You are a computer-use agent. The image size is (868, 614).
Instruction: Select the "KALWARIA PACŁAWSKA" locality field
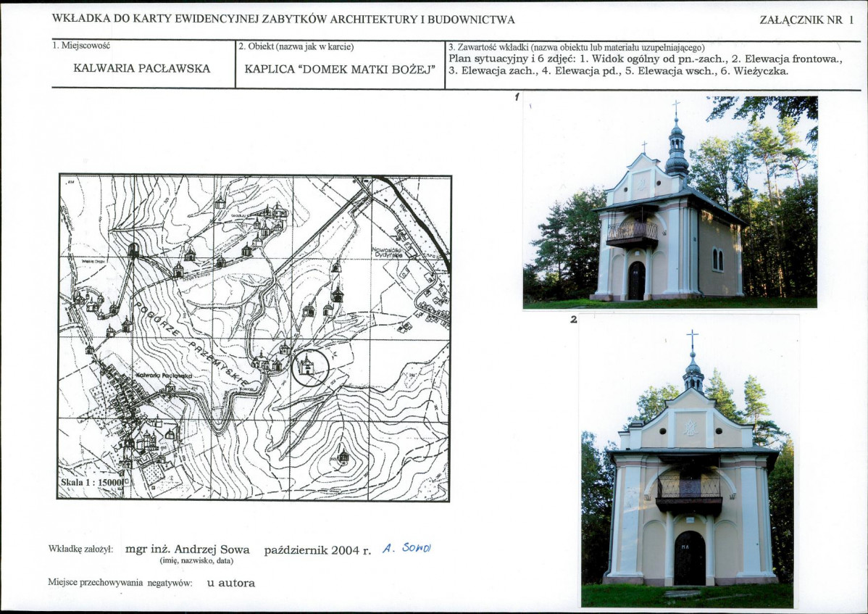point(142,69)
